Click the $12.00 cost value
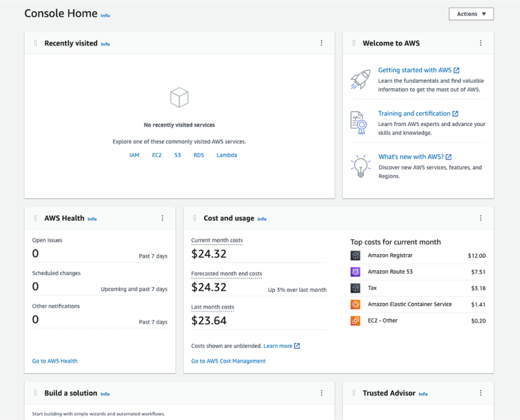 477,255
